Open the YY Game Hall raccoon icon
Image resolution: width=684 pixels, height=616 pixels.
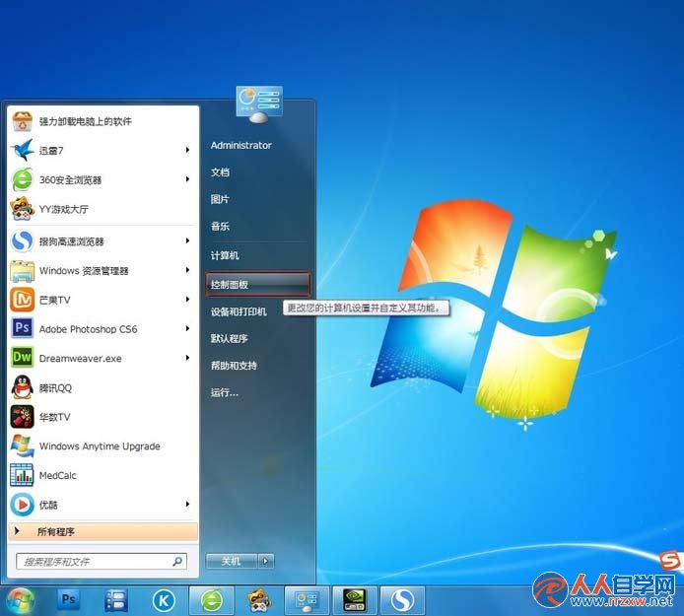click(x=23, y=209)
